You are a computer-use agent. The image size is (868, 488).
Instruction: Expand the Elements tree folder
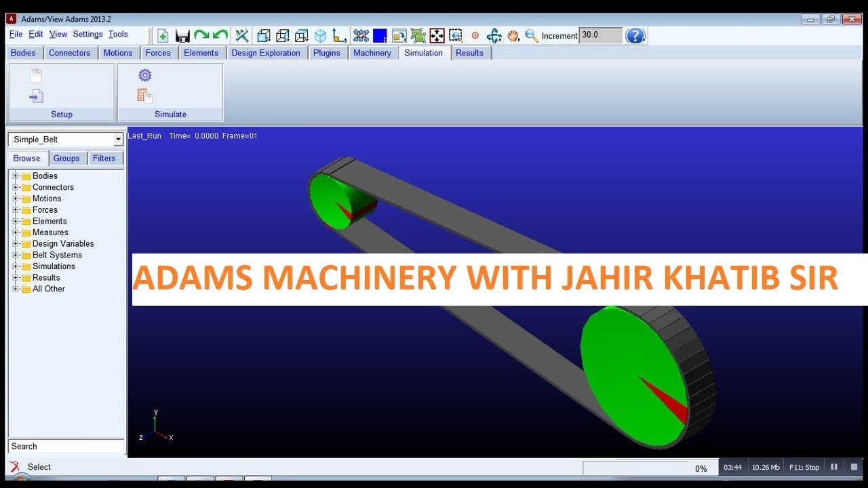pyautogui.click(x=16, y=221)
